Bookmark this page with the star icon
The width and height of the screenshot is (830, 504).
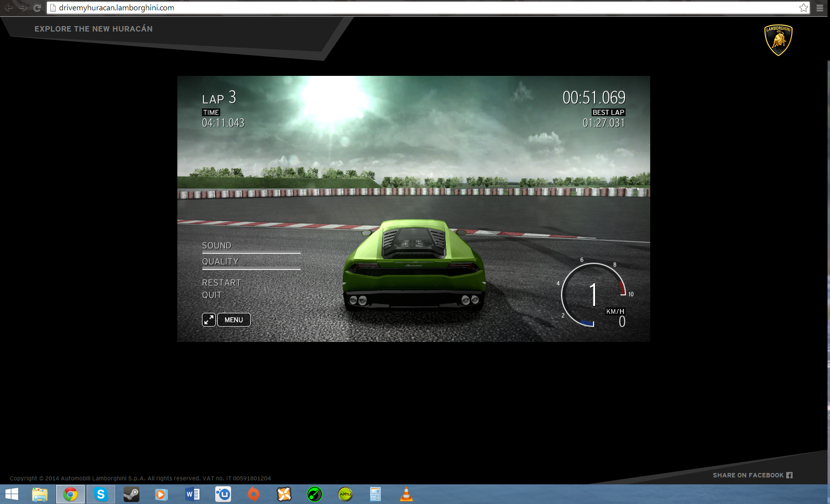(x=803, y=8)
